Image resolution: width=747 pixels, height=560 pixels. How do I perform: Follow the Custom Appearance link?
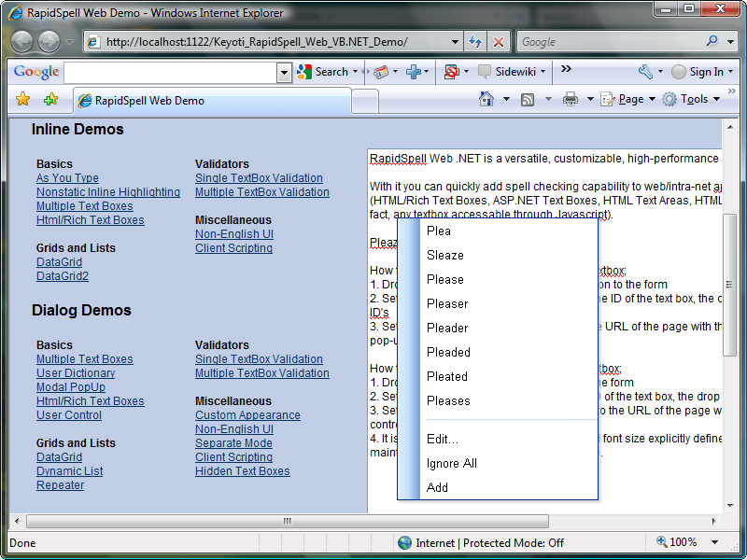click(247, 414)
